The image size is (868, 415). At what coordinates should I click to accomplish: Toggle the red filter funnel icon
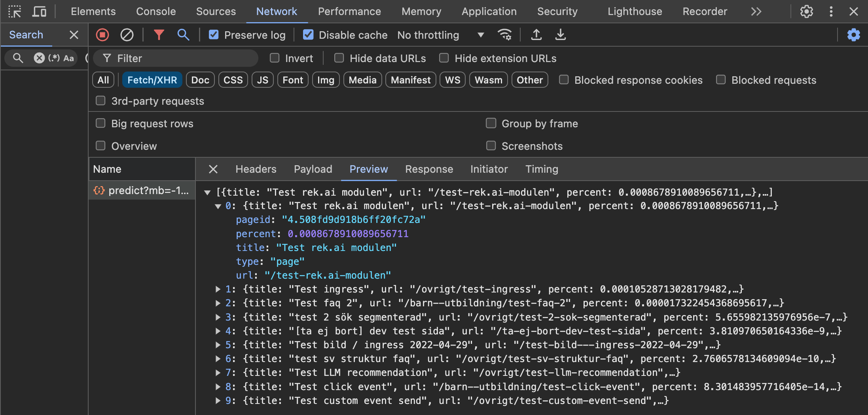tap(159, 35)
